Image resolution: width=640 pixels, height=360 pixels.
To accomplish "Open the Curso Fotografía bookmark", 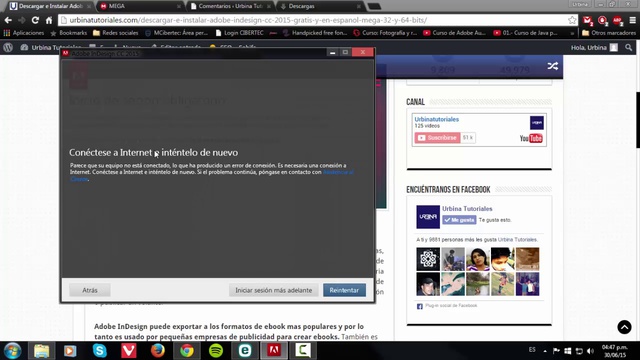I will tap(385, 33).
